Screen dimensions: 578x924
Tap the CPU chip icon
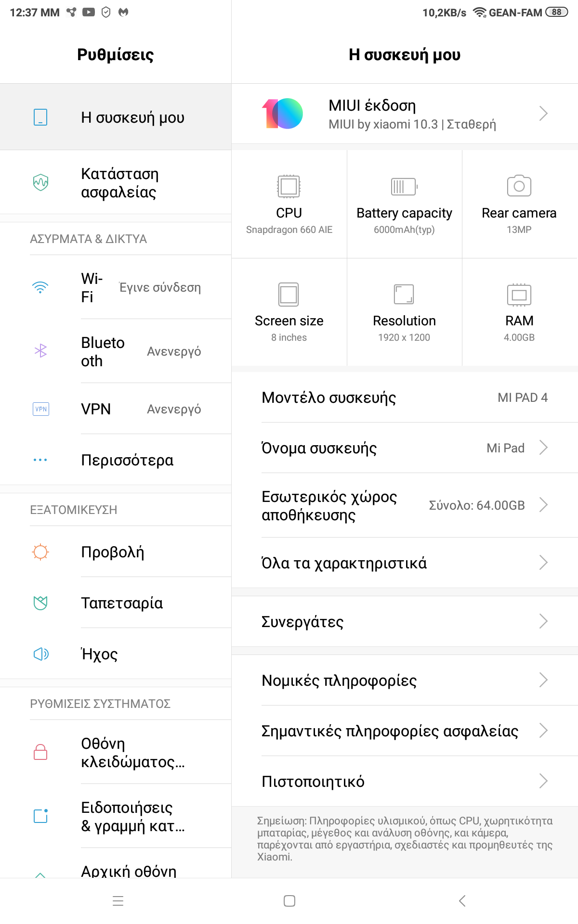(289, 186)
